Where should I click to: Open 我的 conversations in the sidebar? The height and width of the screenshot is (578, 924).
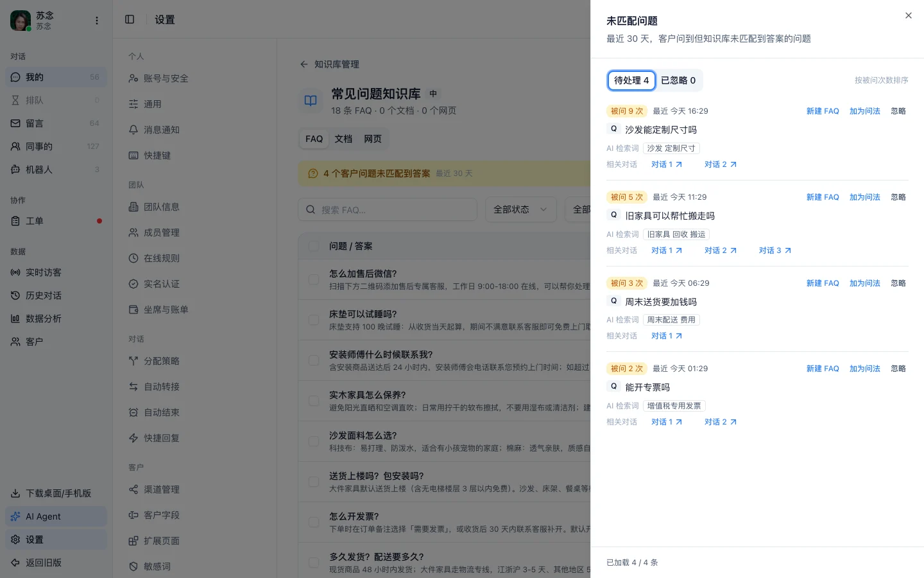point(56,77)
